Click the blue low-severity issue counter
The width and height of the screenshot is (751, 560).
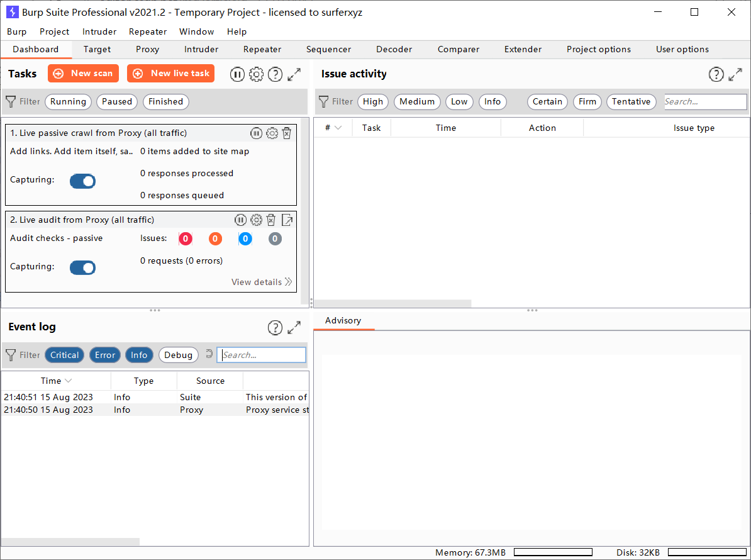coord(245,238)
